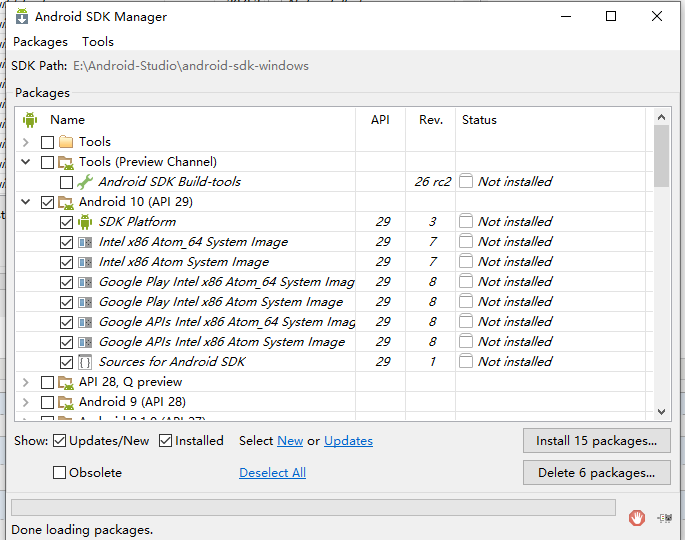Click the Tools folder icon

(x=66, y=142)
